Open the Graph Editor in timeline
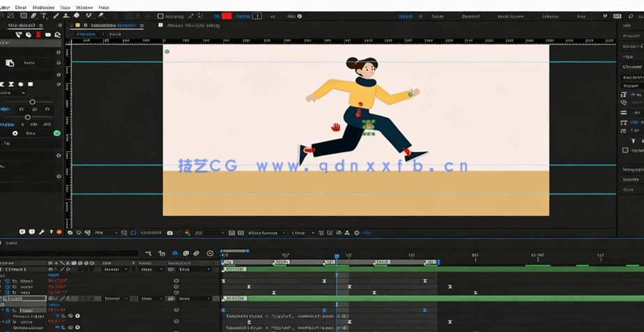644x332 pixels. 210,253
